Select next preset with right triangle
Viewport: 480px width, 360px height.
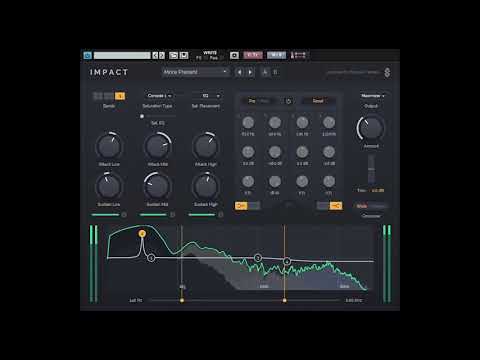point(250,72)
